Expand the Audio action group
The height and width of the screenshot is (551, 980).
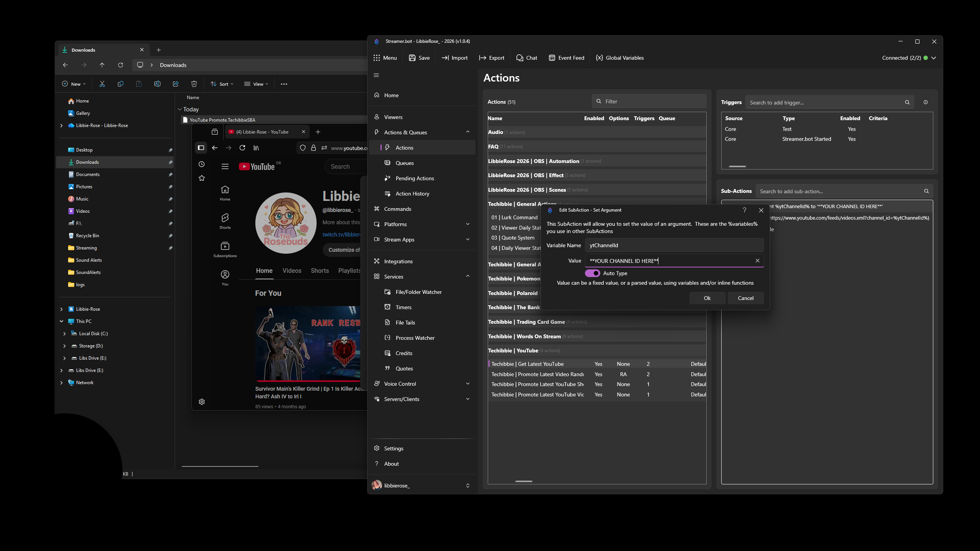coord(597,132)
